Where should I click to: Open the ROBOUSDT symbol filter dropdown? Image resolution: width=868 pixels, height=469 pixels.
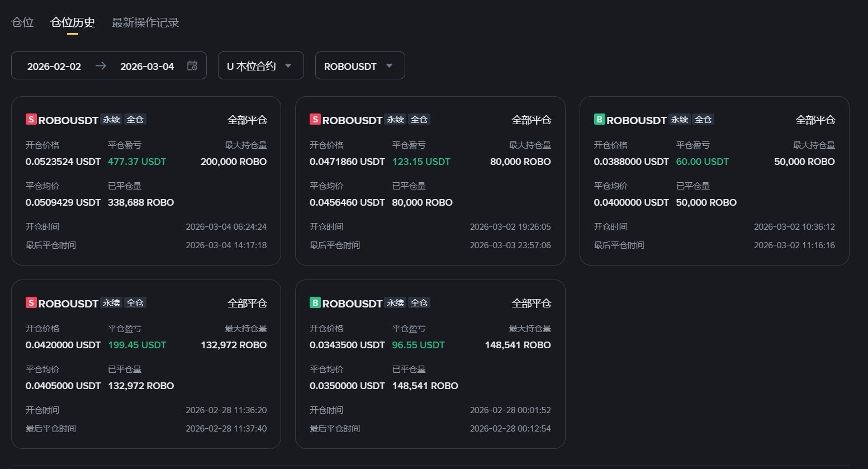click(359, 66)
